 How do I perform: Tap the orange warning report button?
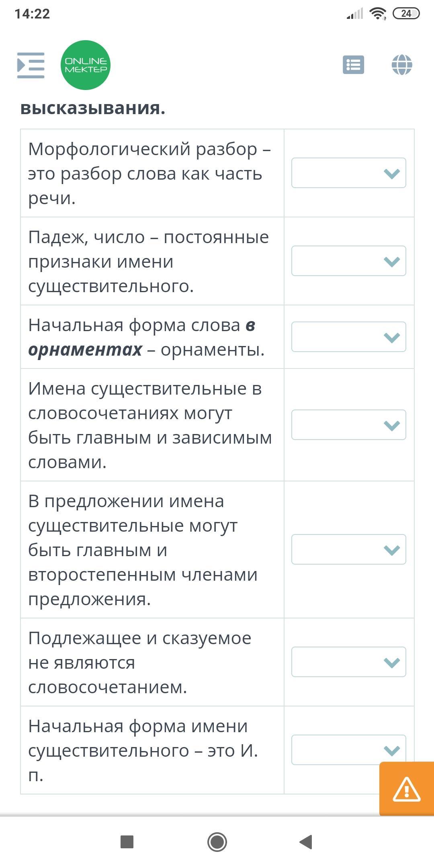[406, 788]
